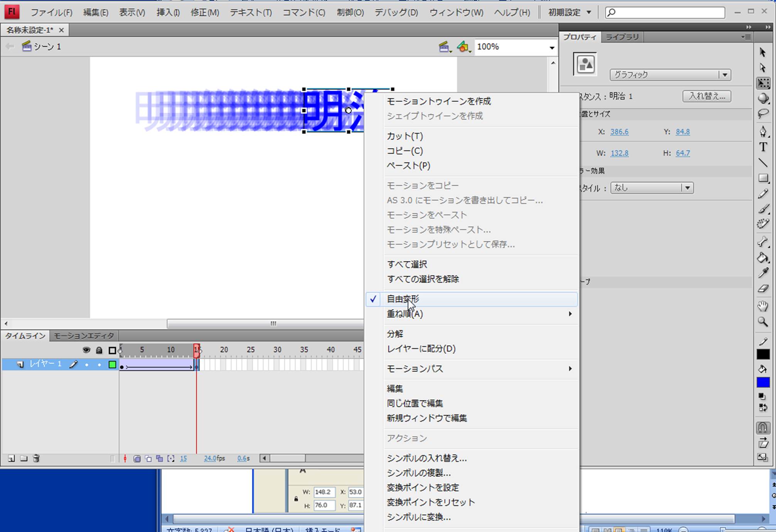
Task: Toggle visibility dot for レイヤー 1
Action: point(86,364)
